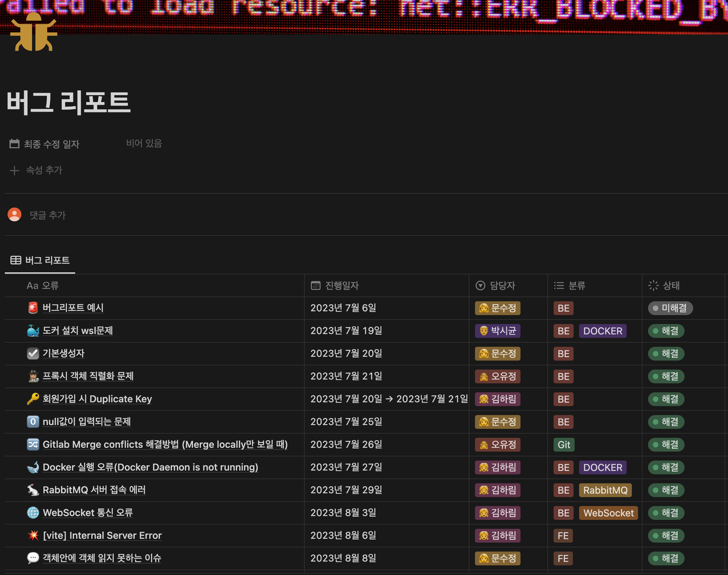Open the 진행일자 column header menu

point(387,286)
